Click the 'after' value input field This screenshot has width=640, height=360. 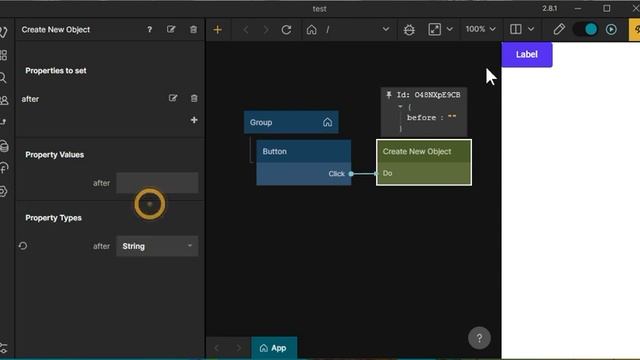click(x=157, y=182)
